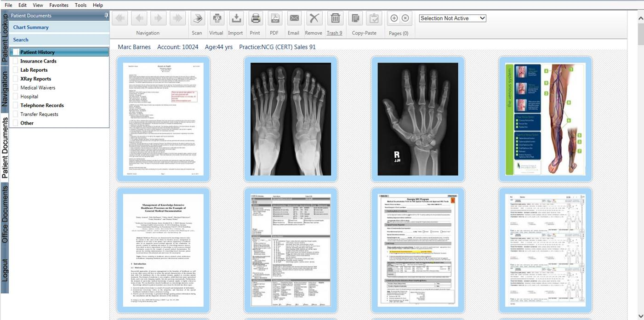
Task: Click the Copy pages icon
Action: [355, 18]
